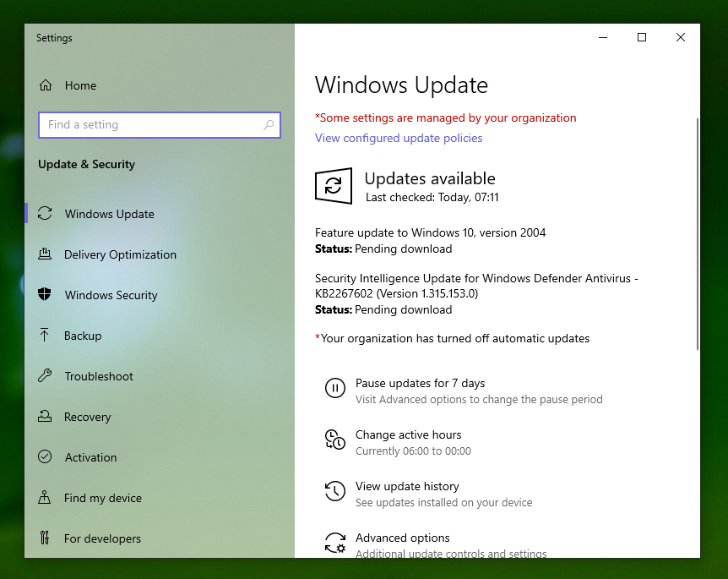Click the Delivery Optimization sidebar icon

45,254
